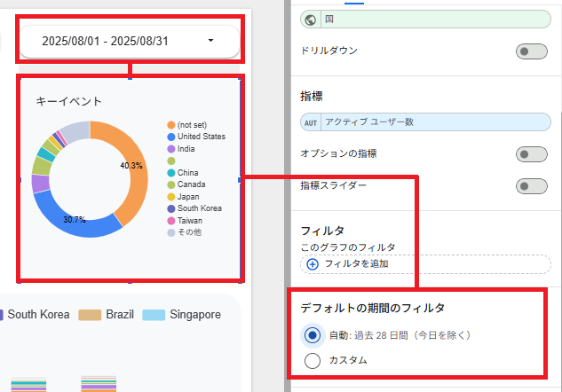Click the Taiwan legend label

coord(190,221)
